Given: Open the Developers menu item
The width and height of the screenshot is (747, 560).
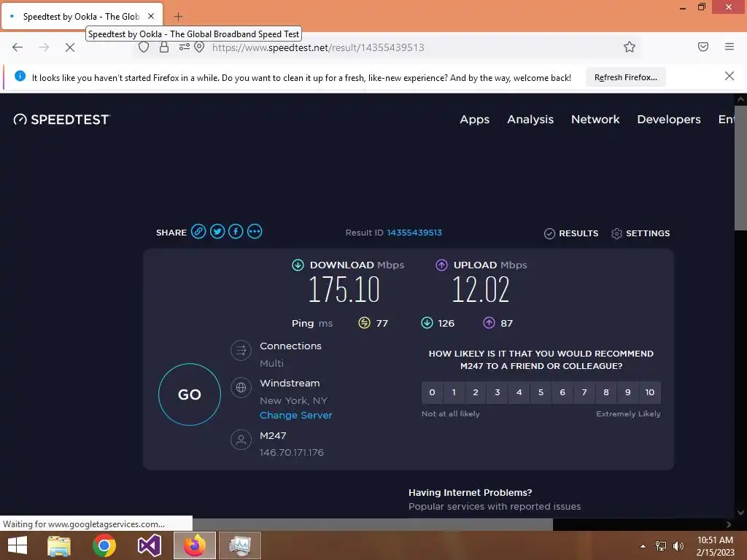Looking at the screenshot, I should click(x=669, y=120).
